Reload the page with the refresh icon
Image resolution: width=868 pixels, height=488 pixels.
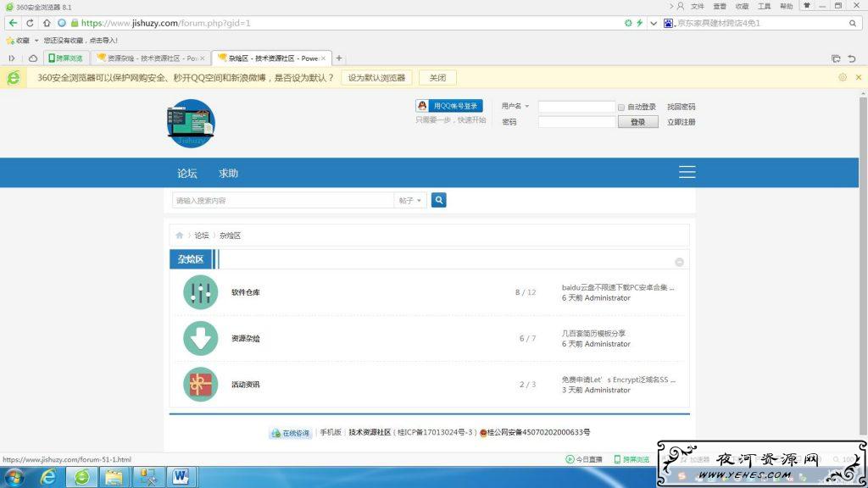30,23
